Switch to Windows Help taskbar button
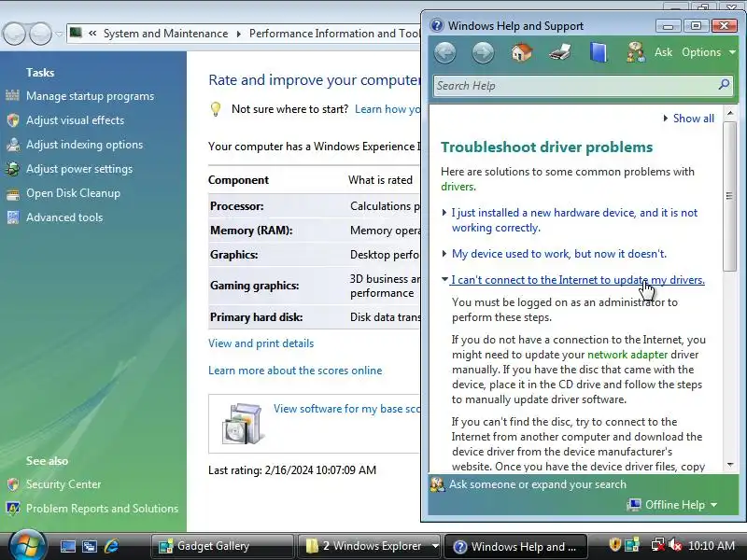This screenshot has width=747, height=560. [x=515, y=546]
